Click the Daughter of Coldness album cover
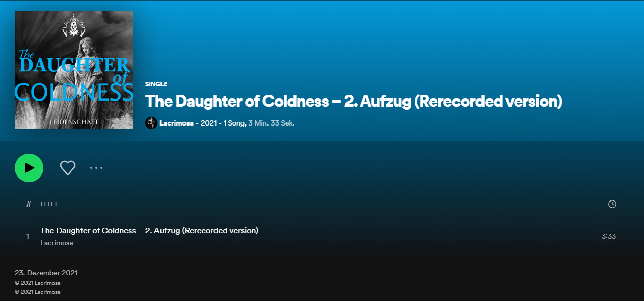Screen dimensions: 644x301 tap(74, 70)
